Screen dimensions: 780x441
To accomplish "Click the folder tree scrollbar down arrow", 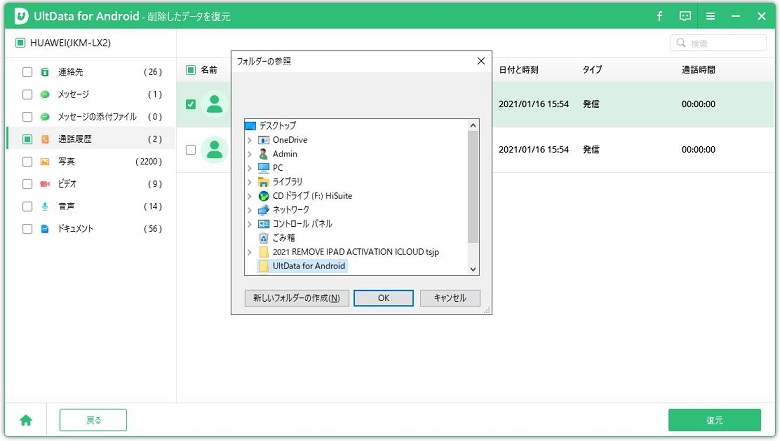I will [x=473, y=269].
